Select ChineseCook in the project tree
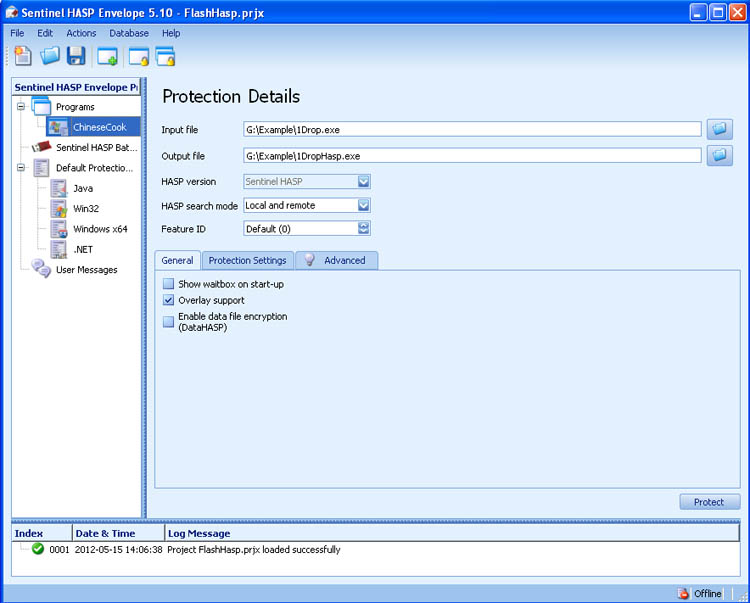 (99, 127)
